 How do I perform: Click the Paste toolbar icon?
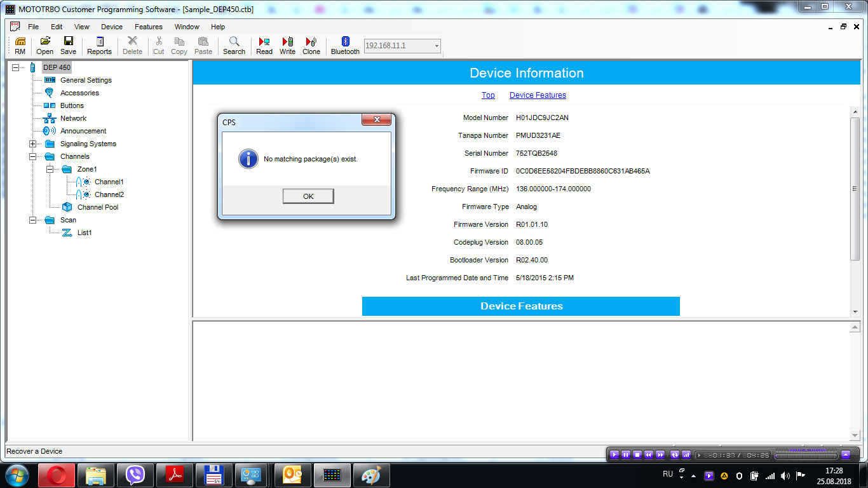(203, 46)
